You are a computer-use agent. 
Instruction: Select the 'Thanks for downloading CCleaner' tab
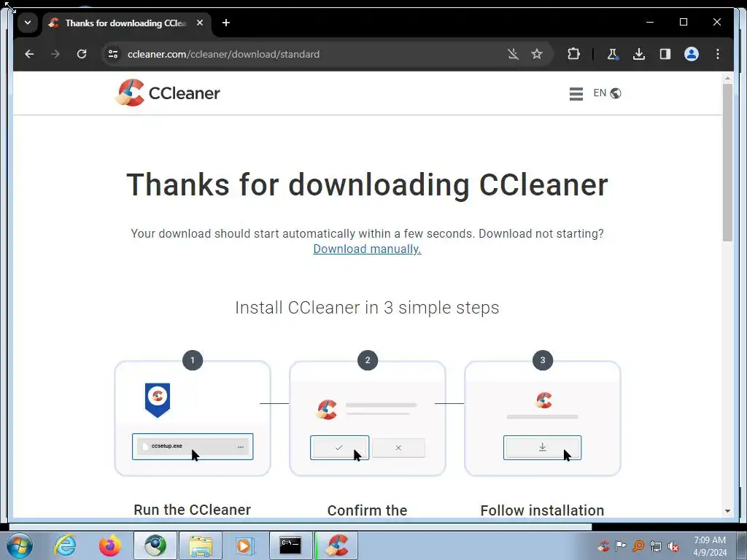point(127,23)
